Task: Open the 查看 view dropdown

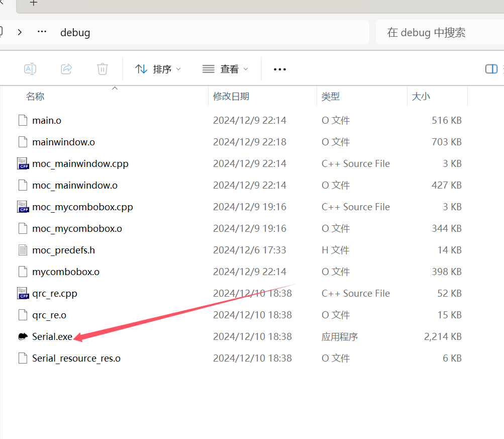Action: 225,69
